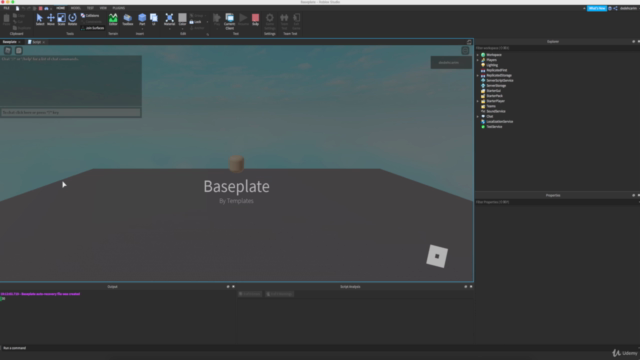640x360 pixels.
Task: Insert a new Part
Action: click(142, 18)
